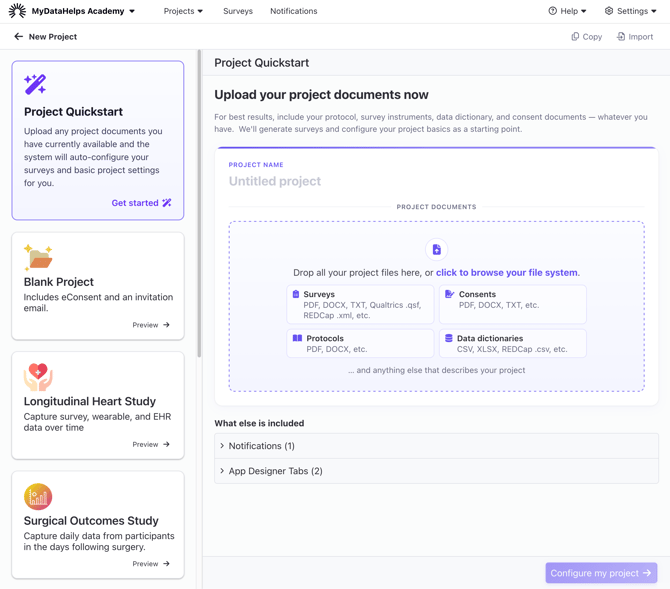Click the Copy project button

pyautogui.click(x=587, y=37)
